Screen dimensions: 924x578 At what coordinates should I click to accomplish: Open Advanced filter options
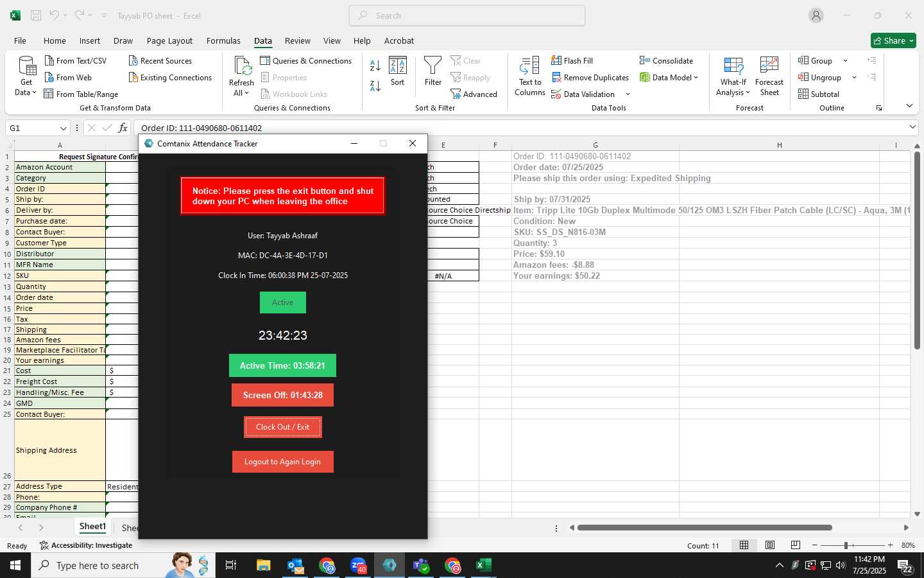click(474, 94)
